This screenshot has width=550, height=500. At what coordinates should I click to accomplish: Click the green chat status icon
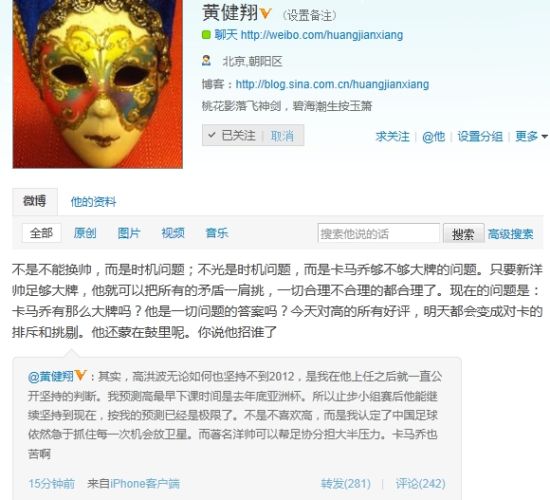pos(206,34)
